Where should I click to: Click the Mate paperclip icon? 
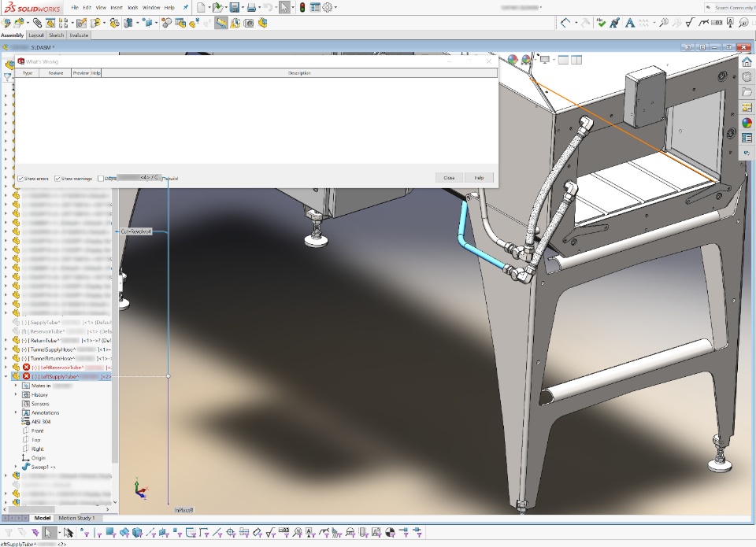click(37, 23)
